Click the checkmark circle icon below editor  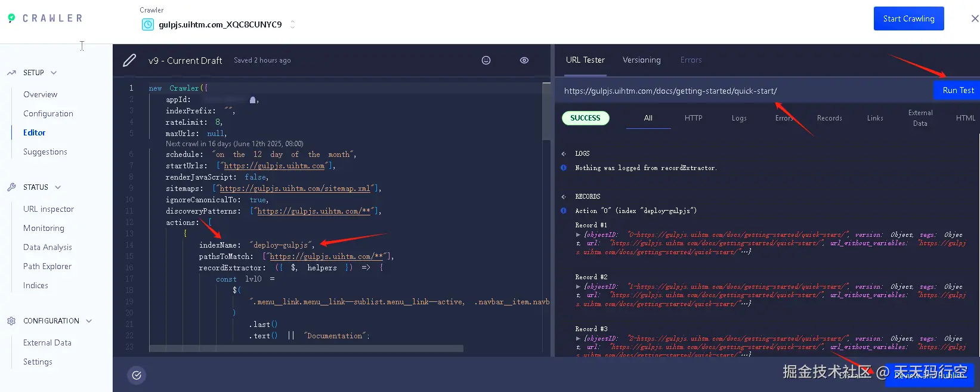coord(137,375)
